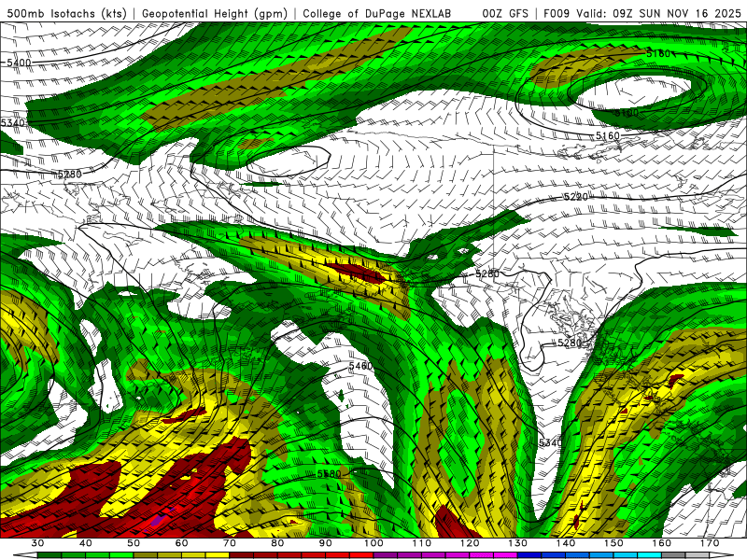This screenshot has width=747, height=560.
Task: Select the 5580 height contour label
Action: coord(330,474)
